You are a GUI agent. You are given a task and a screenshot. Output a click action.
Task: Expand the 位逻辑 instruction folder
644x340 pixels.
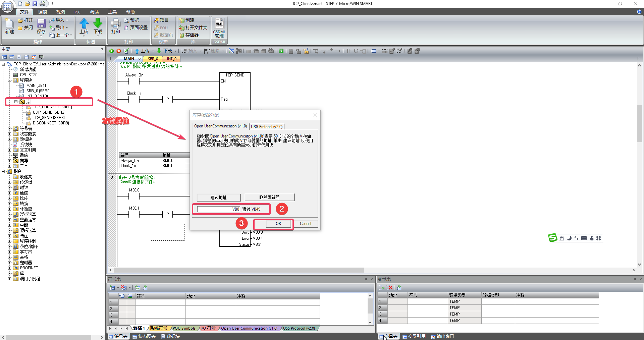click(9, 182)
